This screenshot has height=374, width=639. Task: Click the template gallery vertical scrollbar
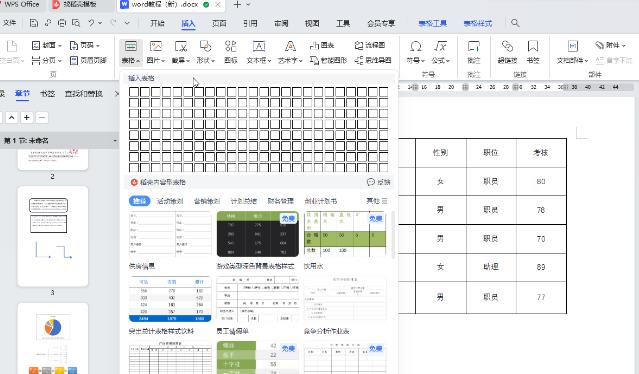tap(393, 235)
